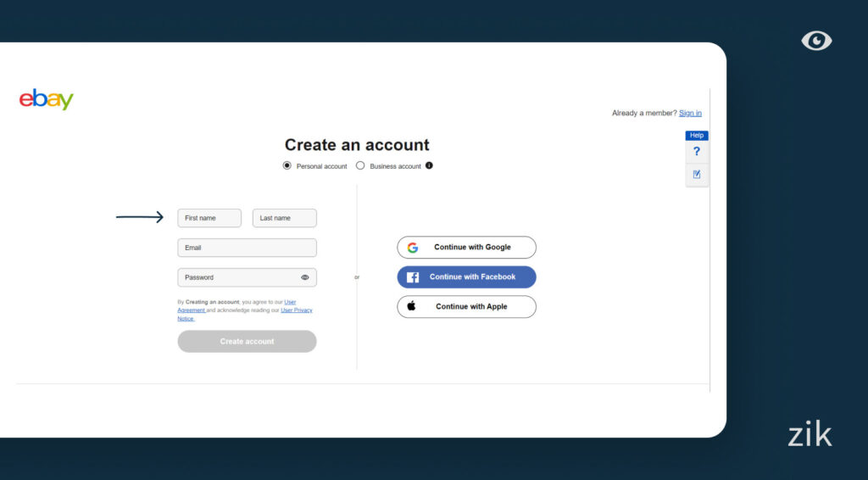
Task: Toggle password visibility eye icon
Action: [304, 277]
